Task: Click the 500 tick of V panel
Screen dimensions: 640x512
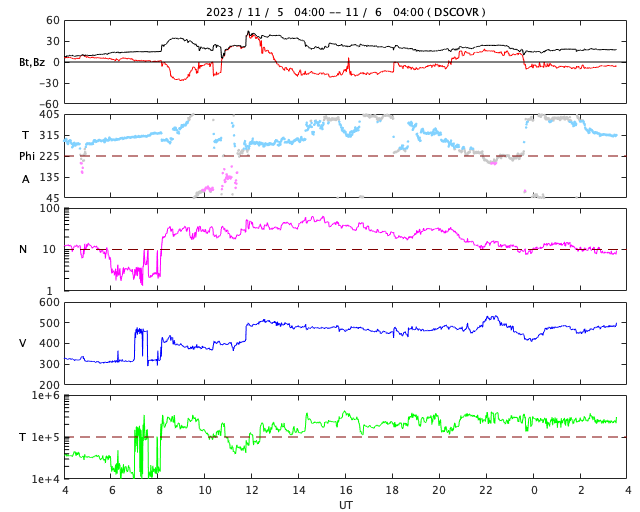Action: (x=49, y=323)
